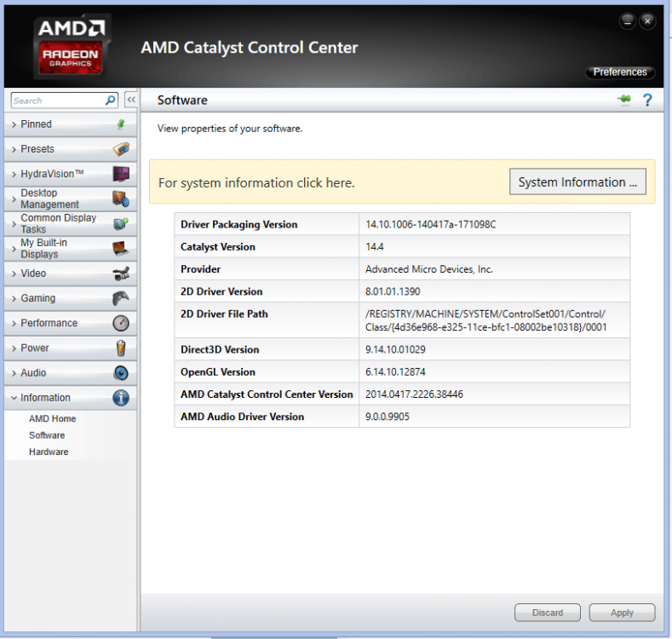
Task: Select Software under Information
Action: click(x=47, y=435)
